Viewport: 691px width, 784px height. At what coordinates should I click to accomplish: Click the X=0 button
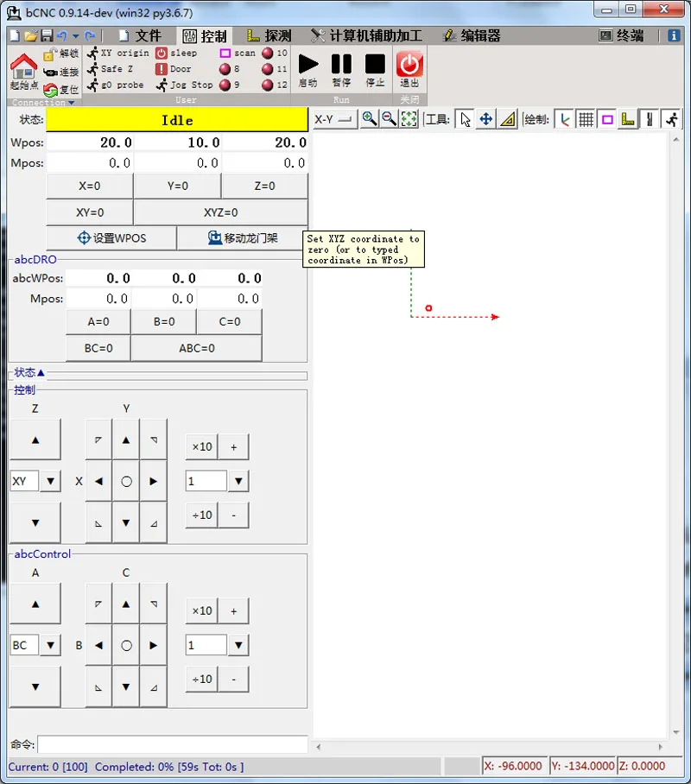(x=90, y=186)
